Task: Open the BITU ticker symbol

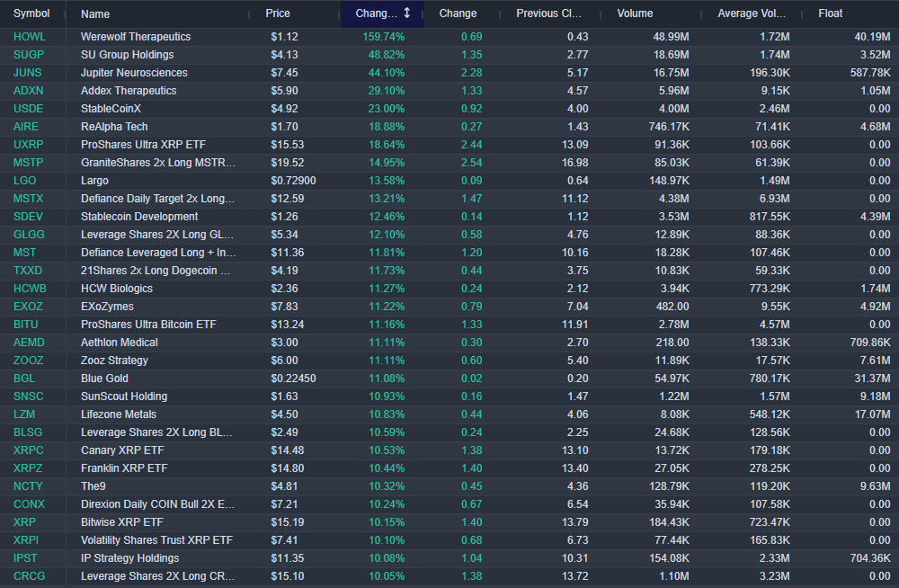Action: pyautogui.click(x=26, y=325)
